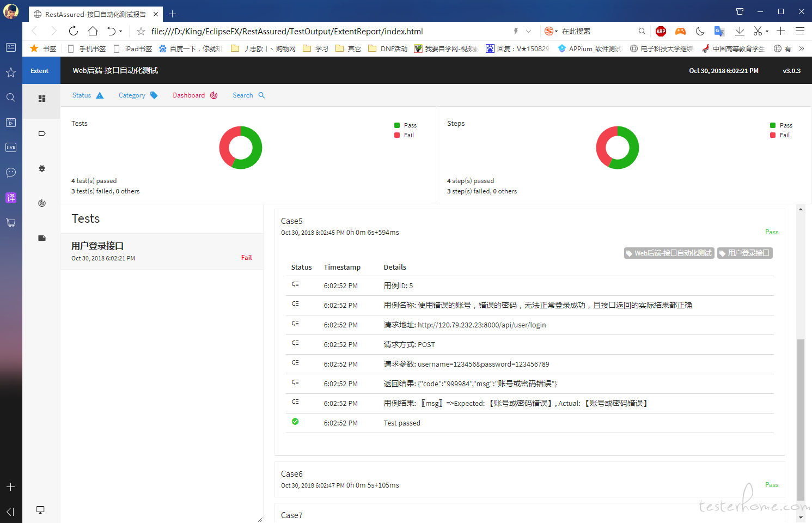Open sidebar search icon
Image resolution: width=812 pixels, height=523 pixels.
11,98
